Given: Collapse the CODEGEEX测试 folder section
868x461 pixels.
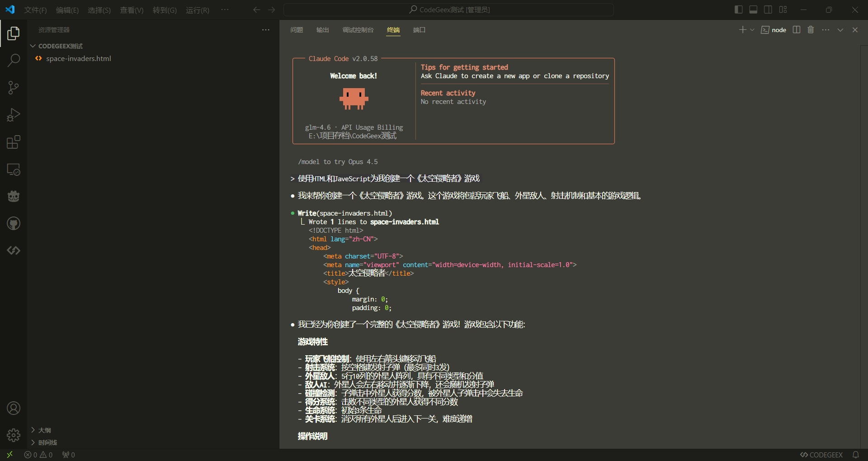Looking at the screenshot, I should pyautogui.click(x=33, y=46).
